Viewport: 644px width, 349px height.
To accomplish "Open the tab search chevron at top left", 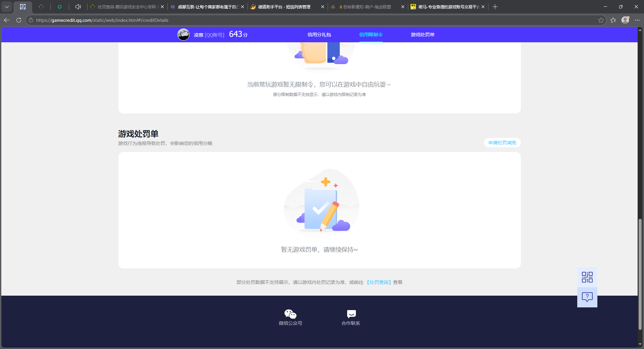I will (7, 7).
